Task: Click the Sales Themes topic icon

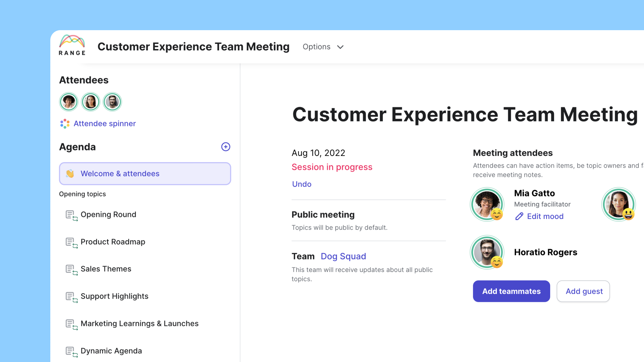Action: [71, 270]
